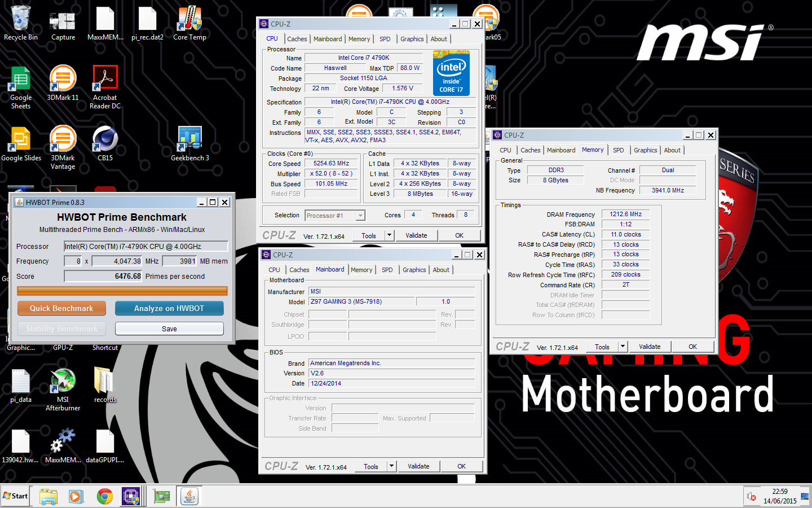
Task: Click OK in Memory CPU-Z window
Action: coord(692,347)
